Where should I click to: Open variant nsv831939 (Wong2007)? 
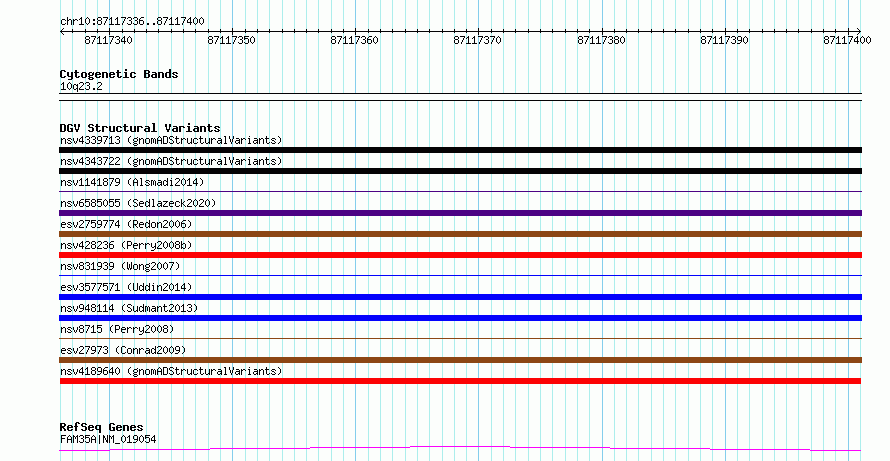[x=120, y=266]
